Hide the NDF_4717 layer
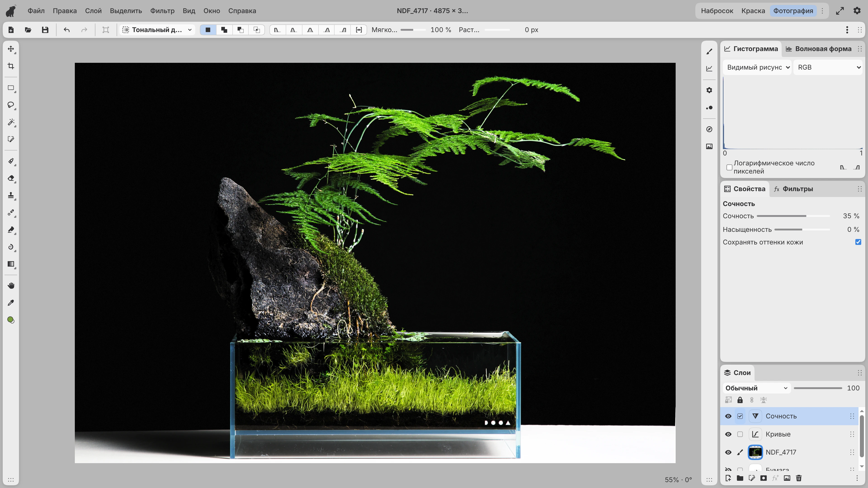The image size is (868, 488). tap(728, 452)
